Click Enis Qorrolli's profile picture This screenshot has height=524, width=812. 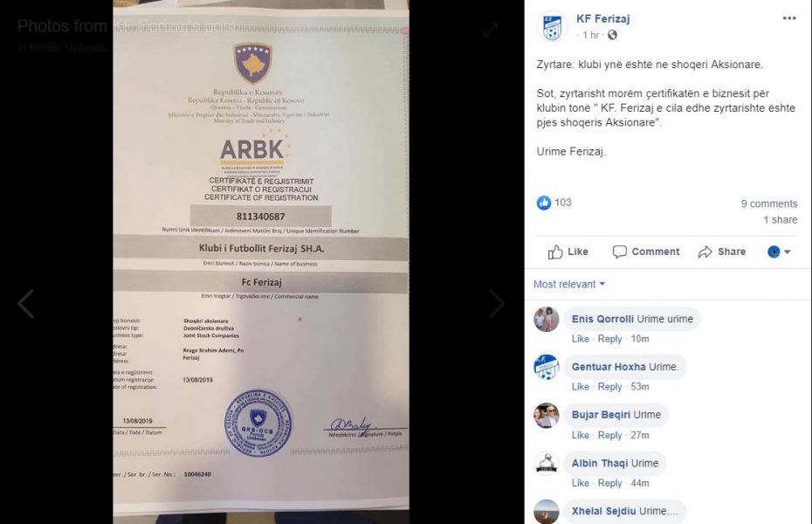click(x=547, y=319)
